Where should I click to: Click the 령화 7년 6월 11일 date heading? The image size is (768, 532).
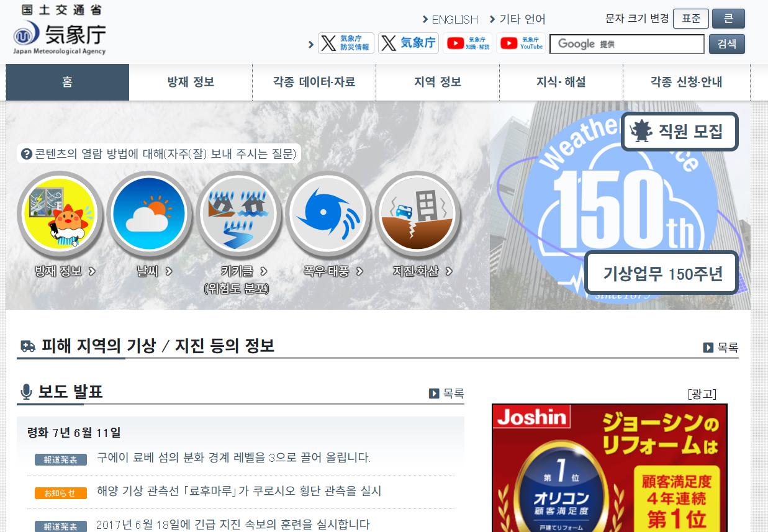pos(74,432)
